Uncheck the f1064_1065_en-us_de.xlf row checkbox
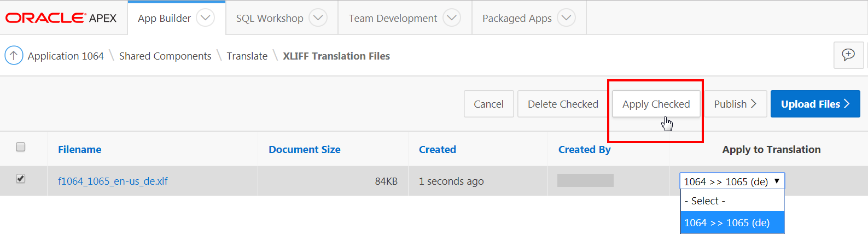Image resolution: width=868 pixels, height=241 pixels. click(x=21, y=179)
